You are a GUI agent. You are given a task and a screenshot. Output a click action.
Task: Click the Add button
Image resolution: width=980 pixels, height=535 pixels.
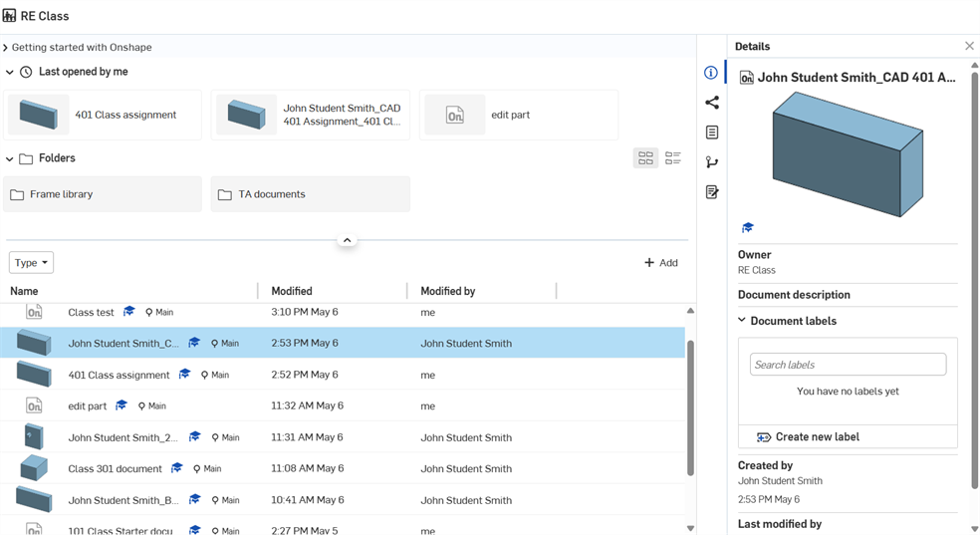coord(661,263)
